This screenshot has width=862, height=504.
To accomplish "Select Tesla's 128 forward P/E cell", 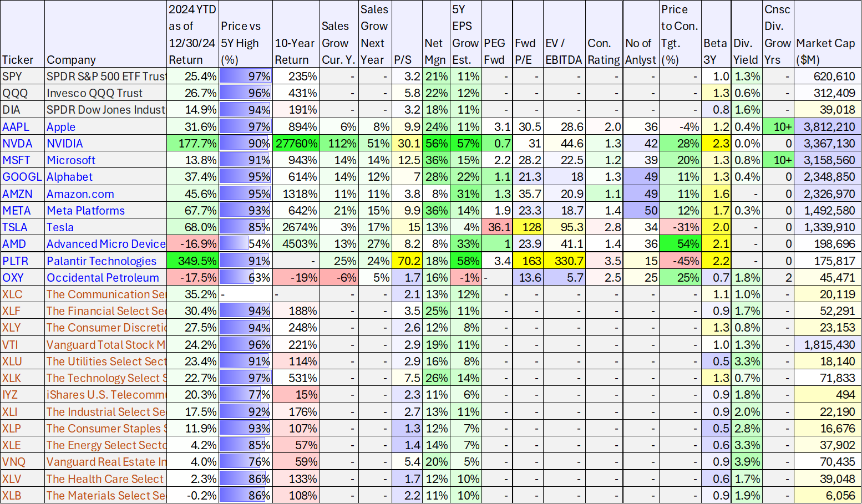I will pos(528,227).
